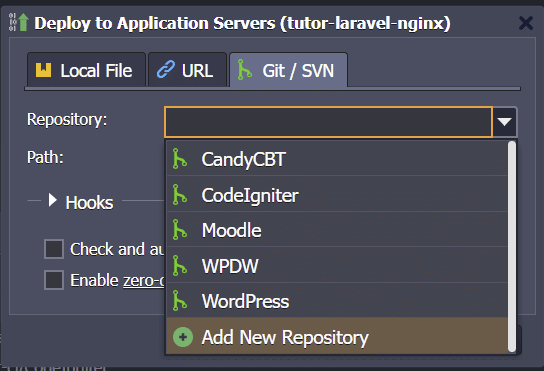Screen dimensions: 544x371
Task: Click the Path field label
Action: pos(45,158)
